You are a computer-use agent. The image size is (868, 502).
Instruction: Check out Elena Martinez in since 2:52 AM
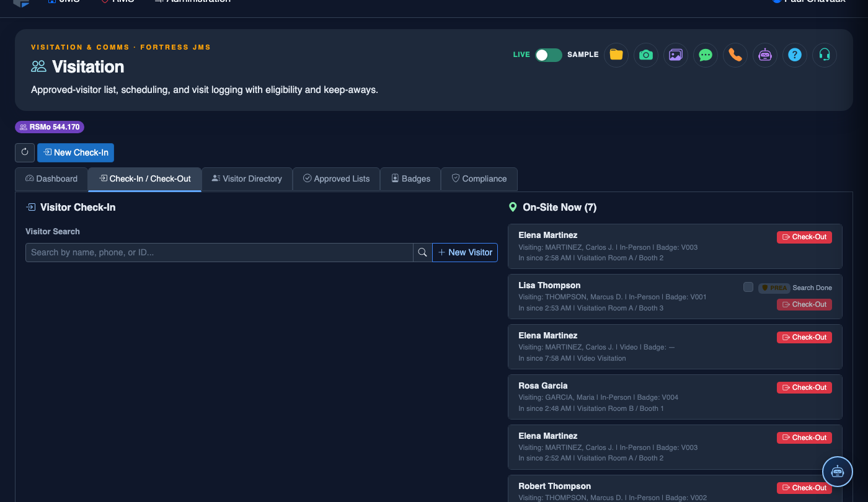point(804,438)
